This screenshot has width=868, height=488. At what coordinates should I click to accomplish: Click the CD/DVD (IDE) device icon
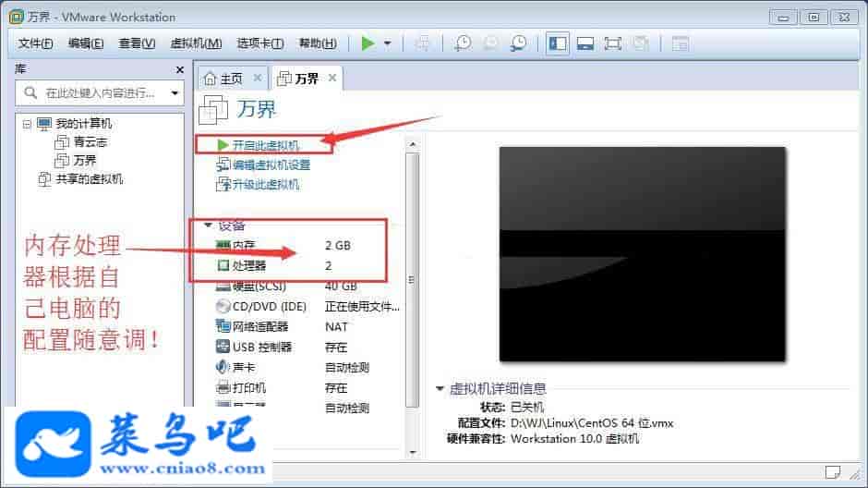click(223, 306)
